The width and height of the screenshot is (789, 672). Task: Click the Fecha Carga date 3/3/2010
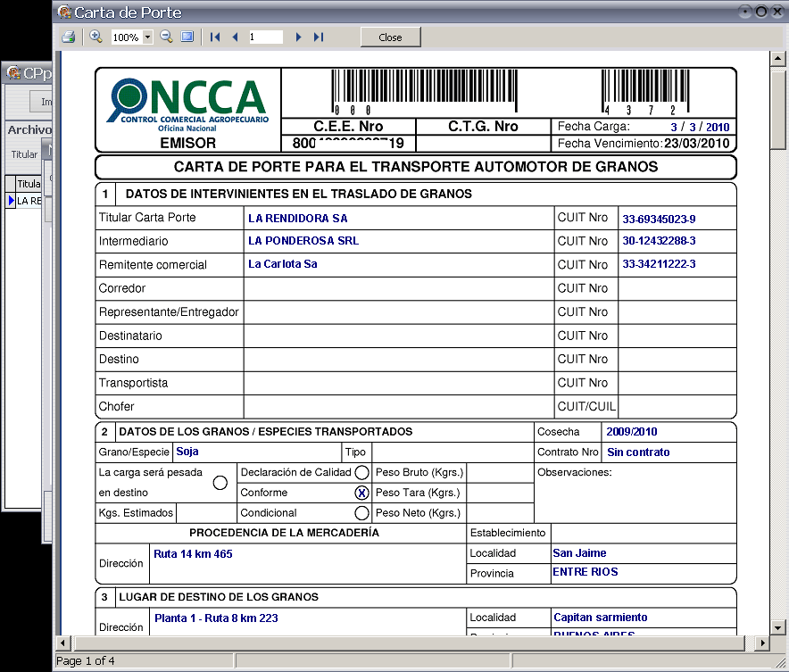[700, 127]
